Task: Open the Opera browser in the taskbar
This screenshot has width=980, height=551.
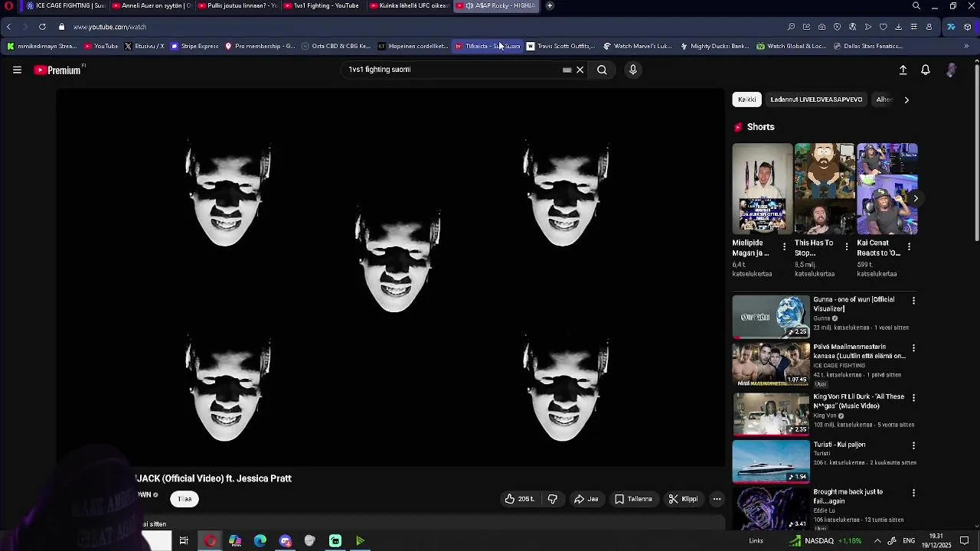Action: tap(210, 541)
